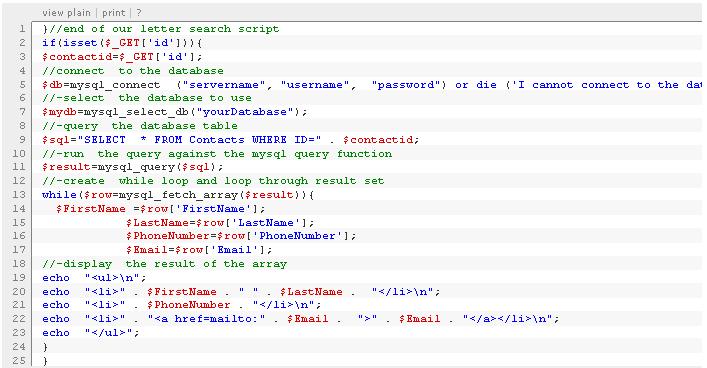Click comment '//-select the database to use'
707x368 pixels.
[147, 98]
